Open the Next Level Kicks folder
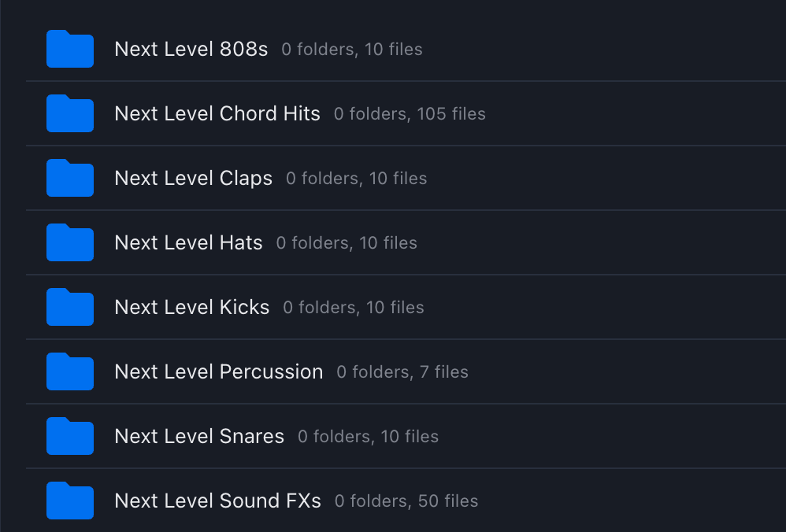The height and width of the screenshot is (532, 786). pos(191,307)
